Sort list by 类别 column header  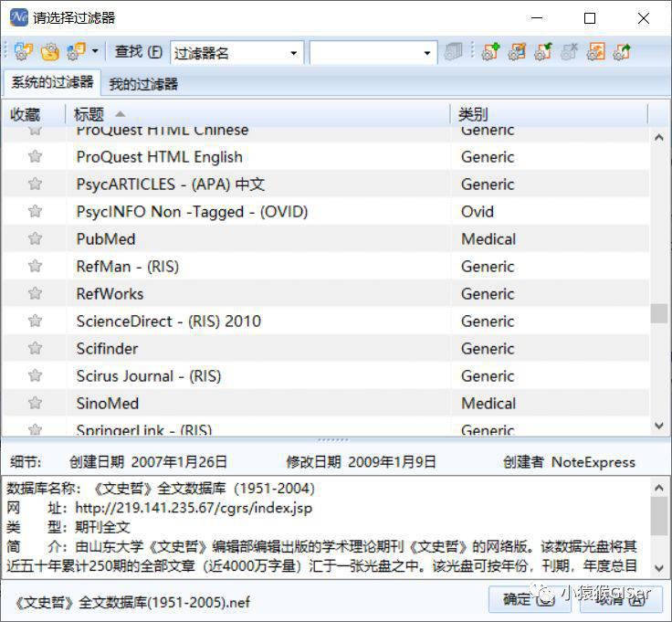pyautogui.click(x=548, y=114)
